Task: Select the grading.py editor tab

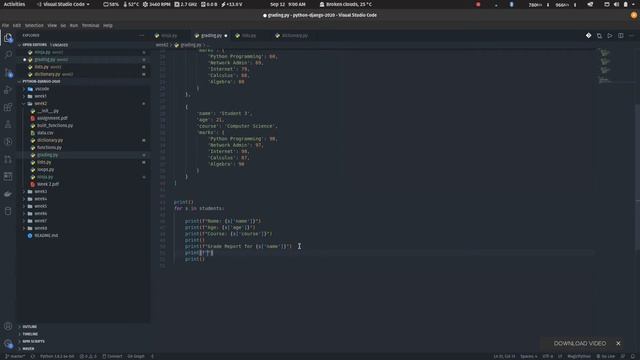Action: click(x=211, y=36)
